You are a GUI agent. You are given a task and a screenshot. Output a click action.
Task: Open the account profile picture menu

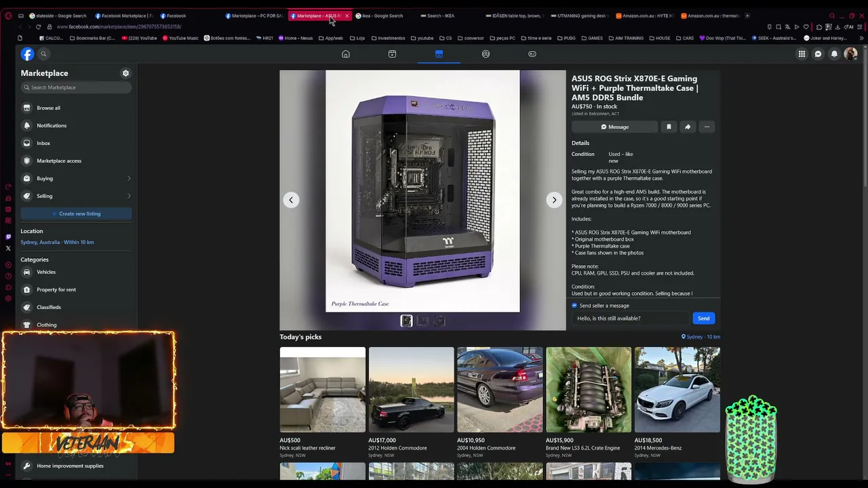[x=850, y=54]
